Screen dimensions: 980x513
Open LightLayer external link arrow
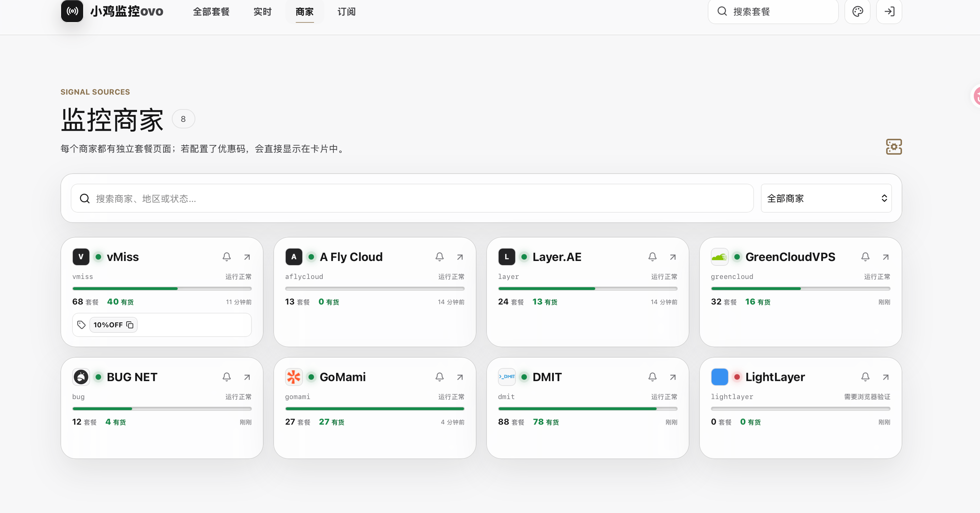(x=886, y=377)
